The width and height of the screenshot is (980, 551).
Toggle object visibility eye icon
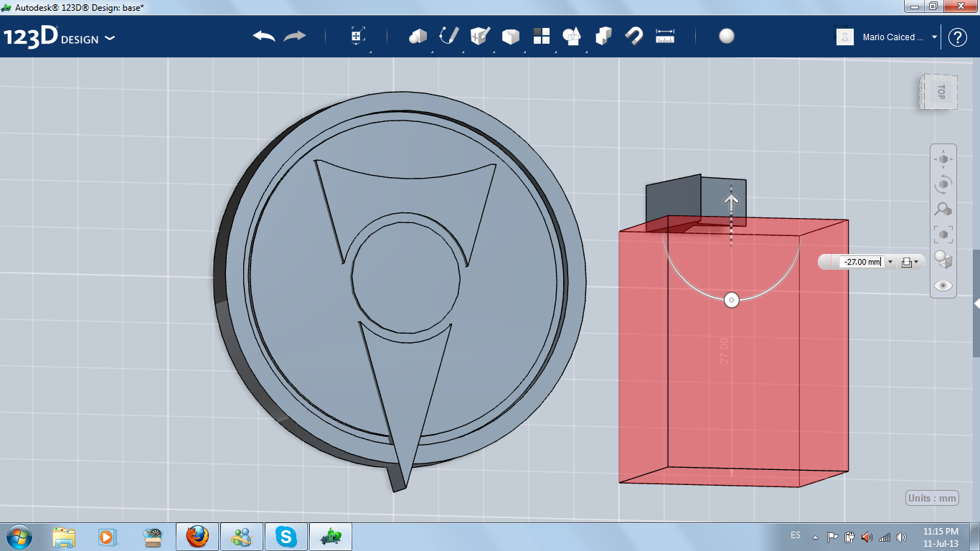click(943, 286)
